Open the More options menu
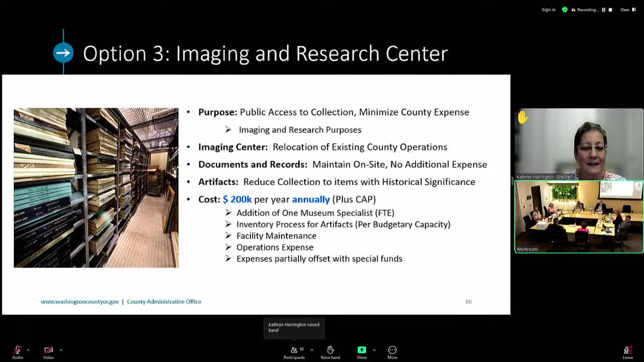Image resolution: width=644 pixels, height=362 pixels. tap(392, 351)
